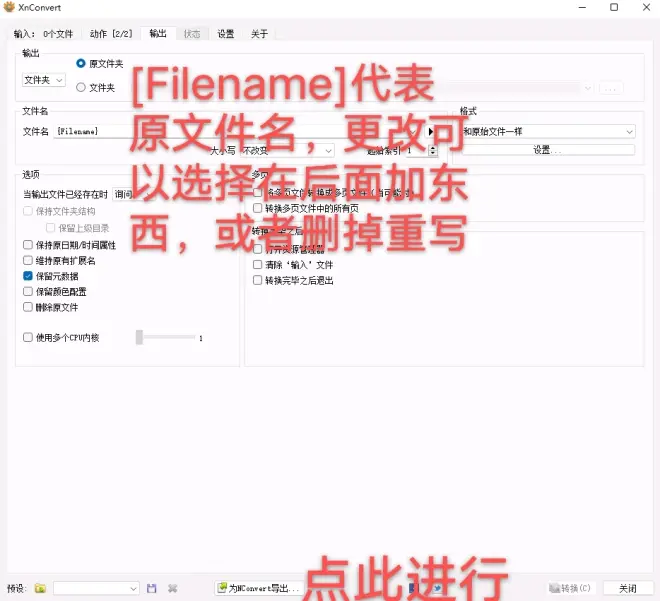Screen dimensions: 660x601
Task: Open the 设置 tab
Action: tap(226, 34)
